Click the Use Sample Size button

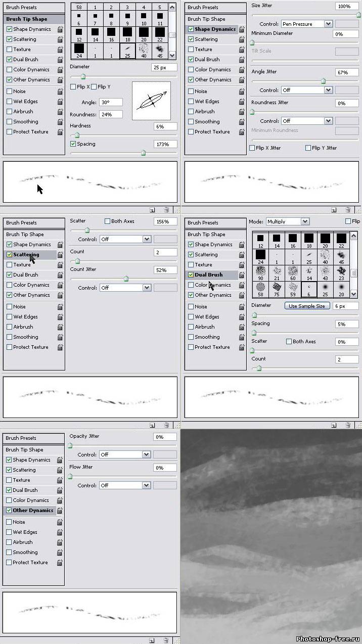(x=307, y=306)
